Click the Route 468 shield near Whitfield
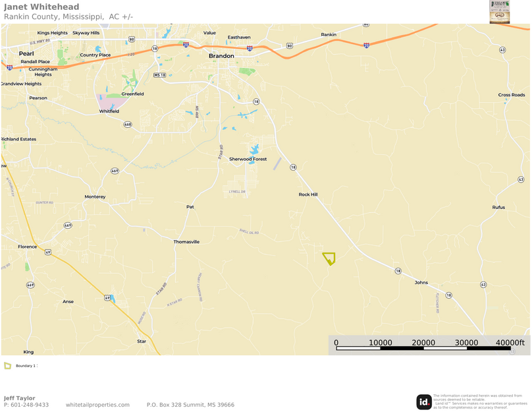532x412 pixels. coord(127,124)
